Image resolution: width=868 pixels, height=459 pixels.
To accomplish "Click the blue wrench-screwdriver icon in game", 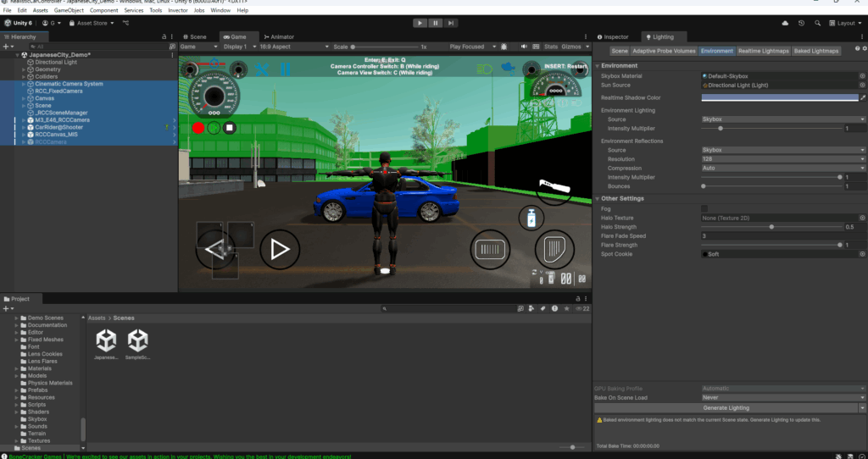I will [261, 69].
